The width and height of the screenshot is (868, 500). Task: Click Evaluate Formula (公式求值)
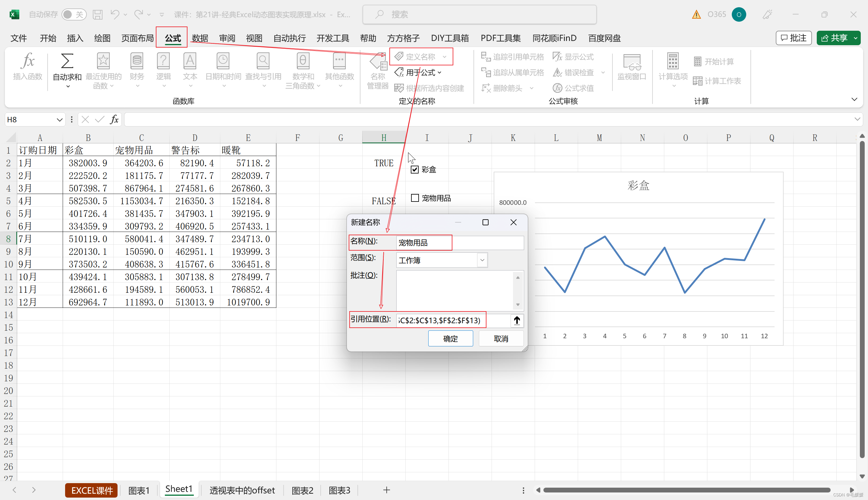pos(573,88)
